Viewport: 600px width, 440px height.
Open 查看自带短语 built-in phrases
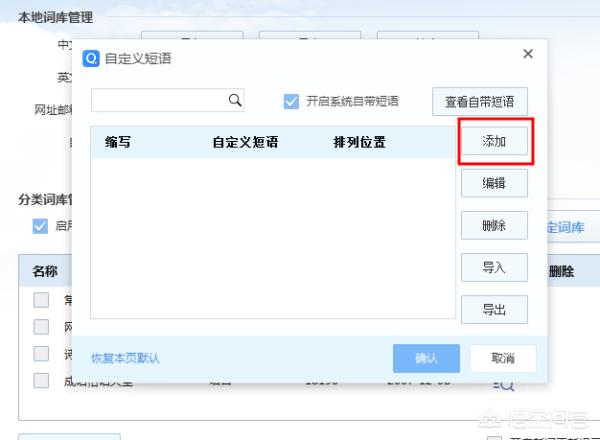(480, 101)
